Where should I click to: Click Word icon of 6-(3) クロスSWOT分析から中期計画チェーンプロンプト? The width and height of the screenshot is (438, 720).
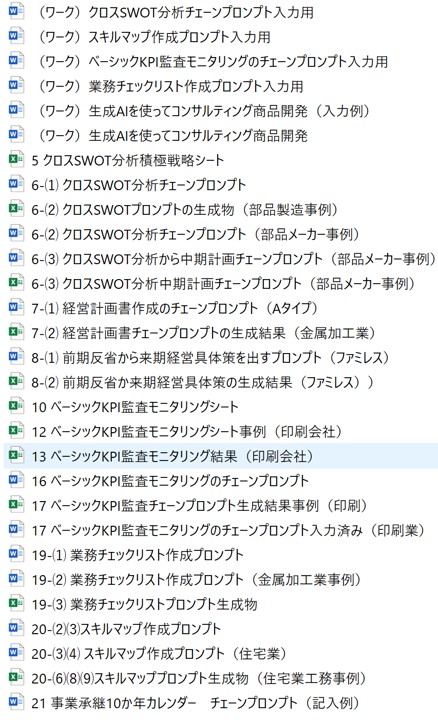(x=16, y=258)
